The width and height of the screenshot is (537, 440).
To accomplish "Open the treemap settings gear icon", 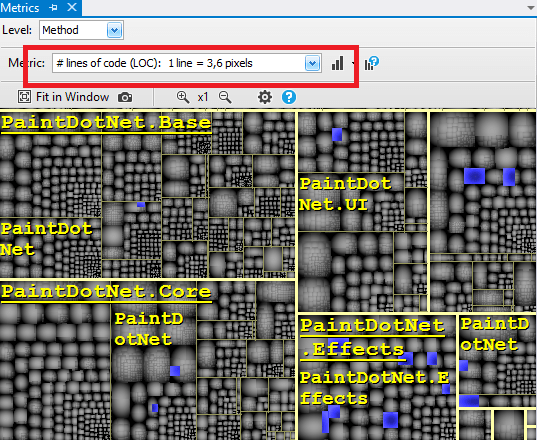I will (265, 97).
